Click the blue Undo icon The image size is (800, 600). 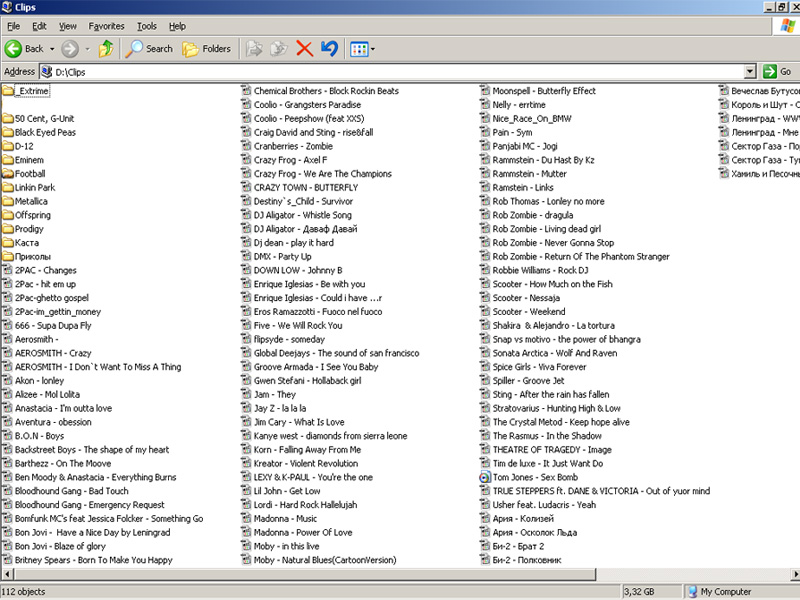tap(330, 49)
